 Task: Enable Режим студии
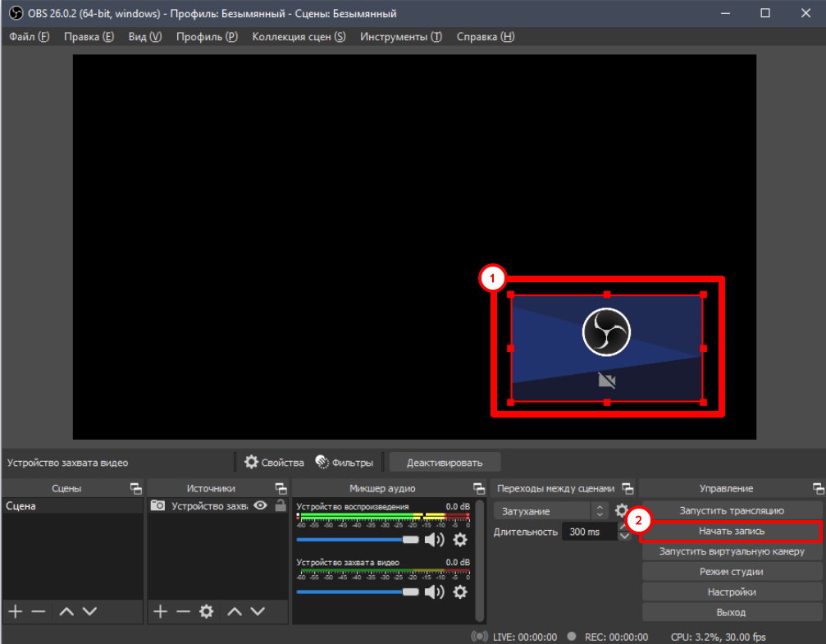coord(732,572)
